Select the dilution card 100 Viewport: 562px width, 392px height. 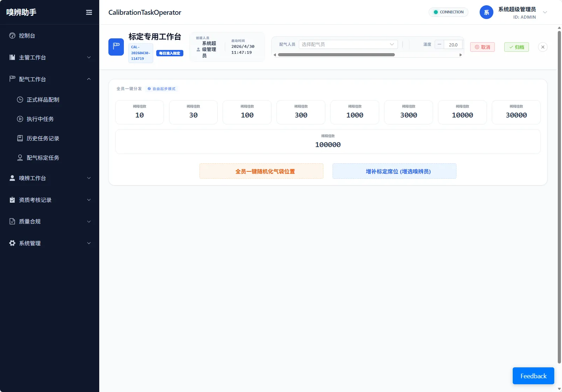pos(247,112)
